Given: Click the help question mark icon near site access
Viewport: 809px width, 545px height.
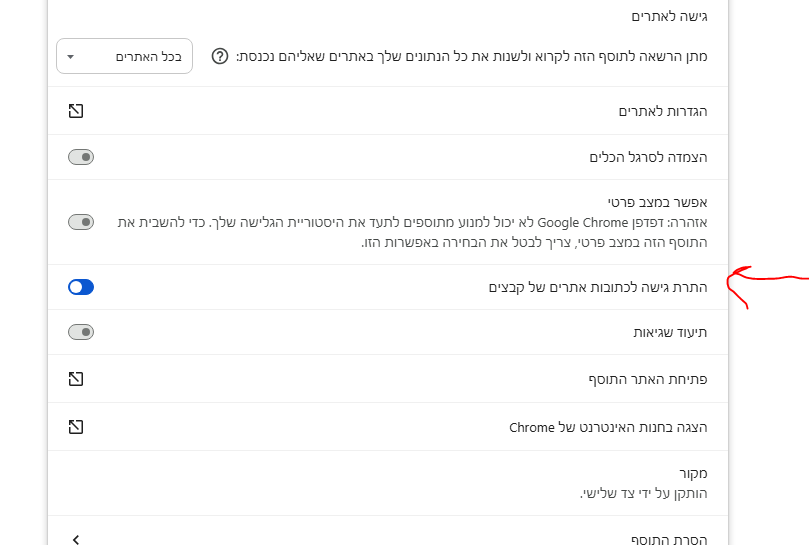Looking at the screenshot, I should (x=220, y=56).
